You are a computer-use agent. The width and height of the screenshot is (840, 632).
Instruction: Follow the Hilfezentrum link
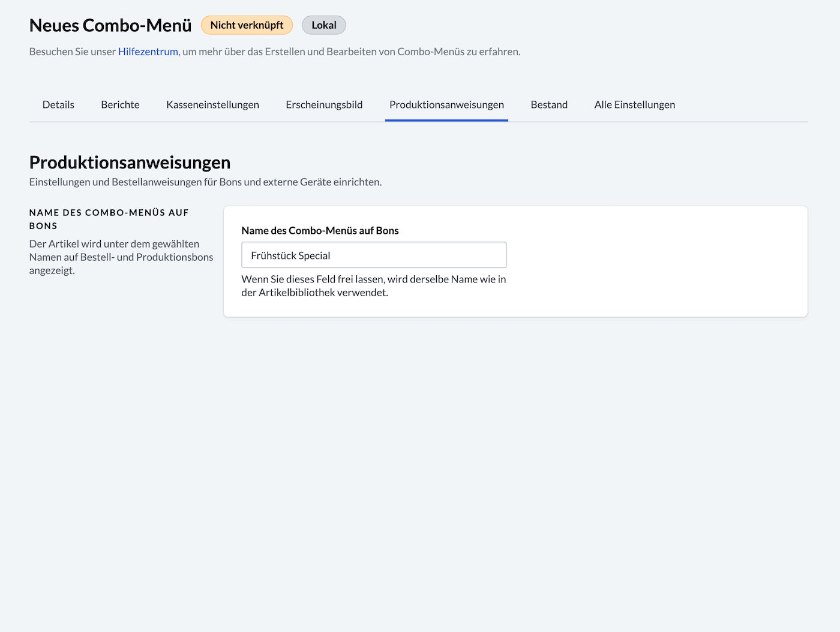(148, 52)
